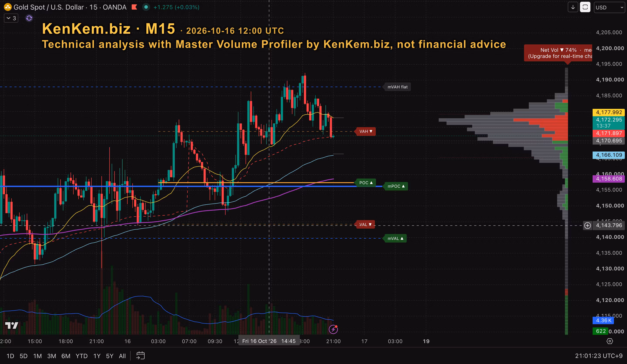Image resolution: width=627 pixels, height=364 pixels.
Task: Click the down-arrow button beside USD
Action: point(573,7)
